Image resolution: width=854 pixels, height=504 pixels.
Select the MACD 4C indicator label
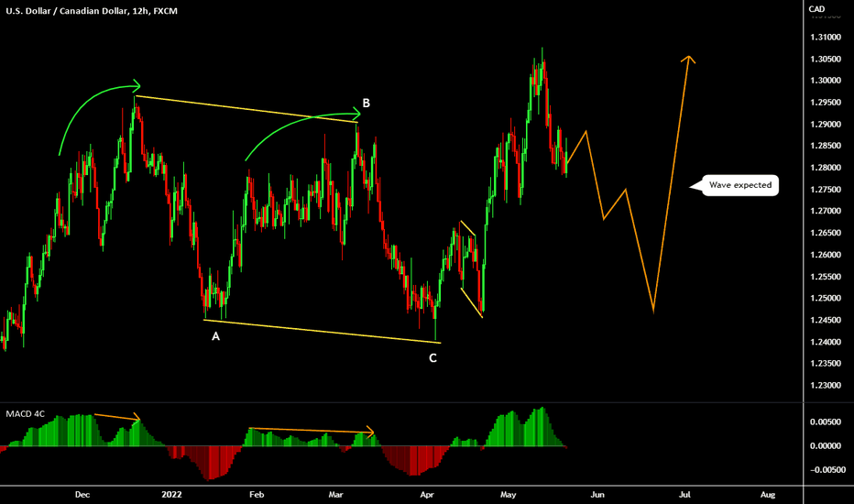coord(25,414)
